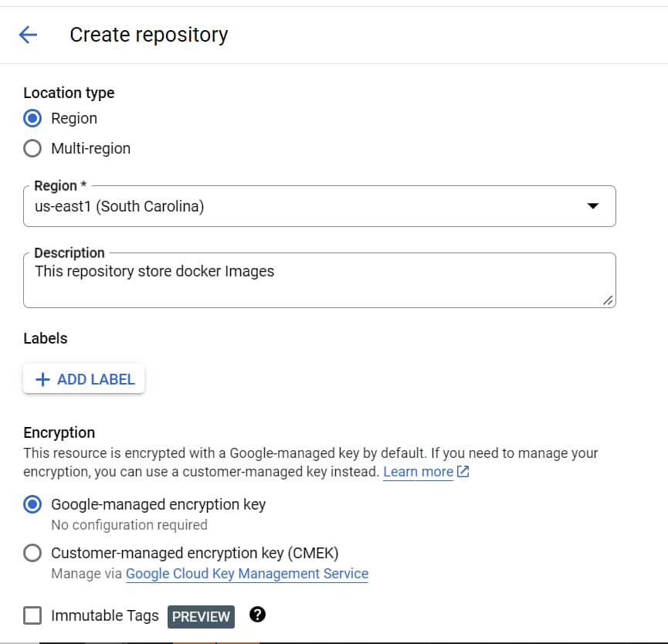Open Google Cloud Key Management Service link
Screen dimensions: 668x644
click(x=246, y=574)
